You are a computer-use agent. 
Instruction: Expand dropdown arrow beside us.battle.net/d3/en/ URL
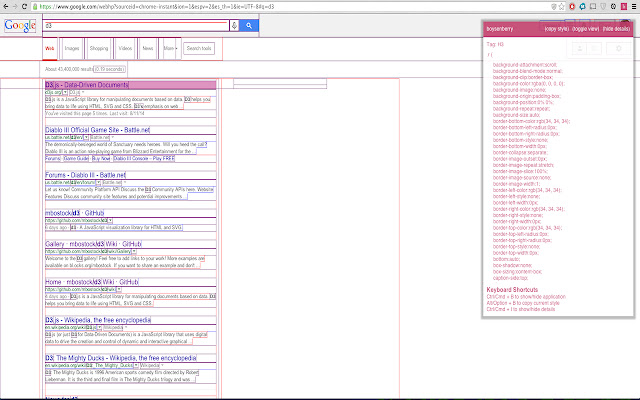pos(86,138)
